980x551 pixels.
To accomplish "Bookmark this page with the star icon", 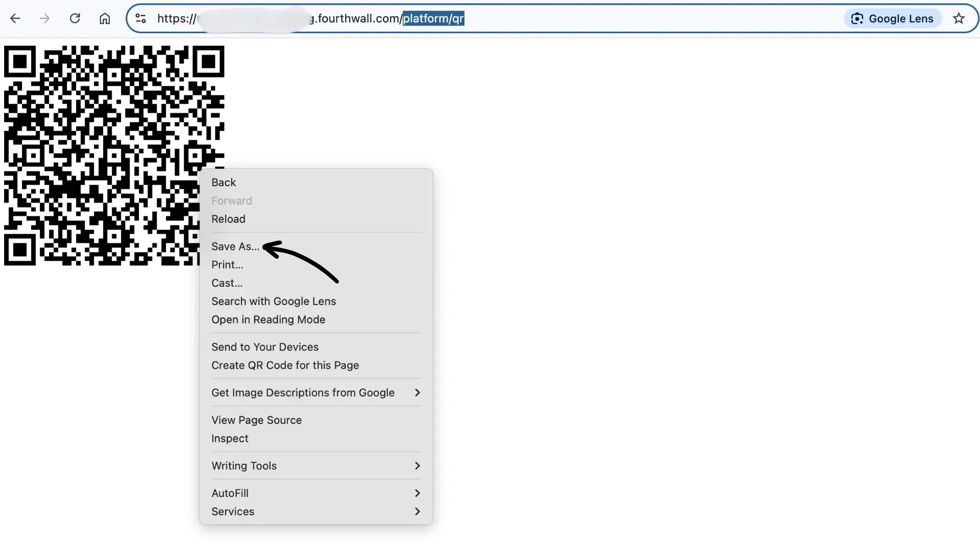I will point(959,18).
